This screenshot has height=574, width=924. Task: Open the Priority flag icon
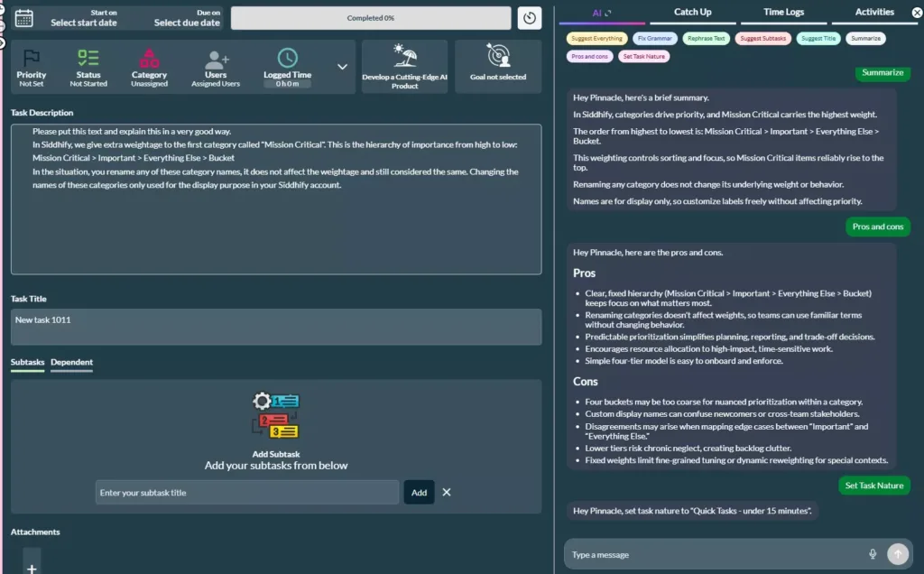pyautogui.click(x=32, y=58)
